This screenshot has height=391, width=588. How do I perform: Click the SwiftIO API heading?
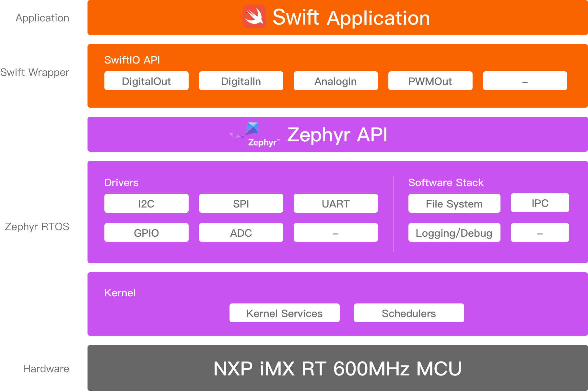coord(132,60)
